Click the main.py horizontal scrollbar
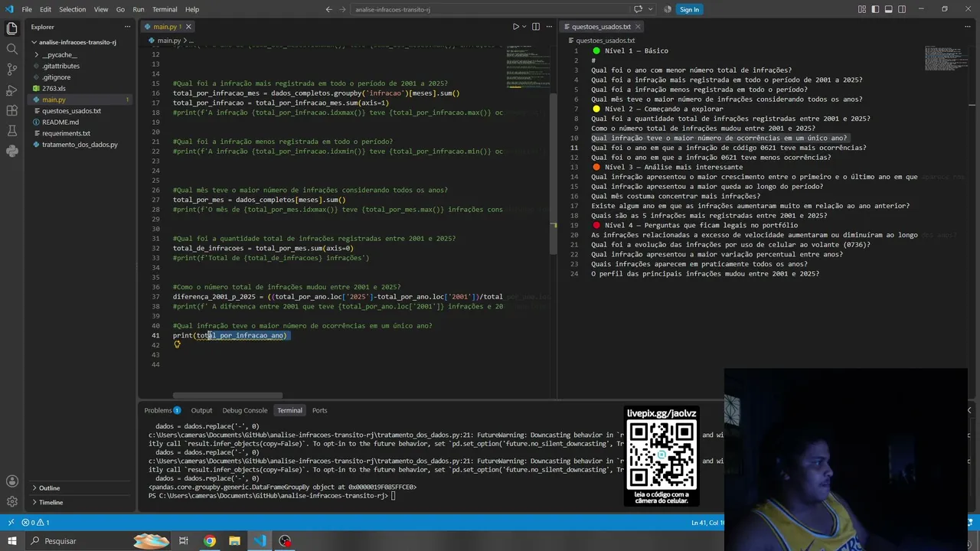 pos(227,396)
